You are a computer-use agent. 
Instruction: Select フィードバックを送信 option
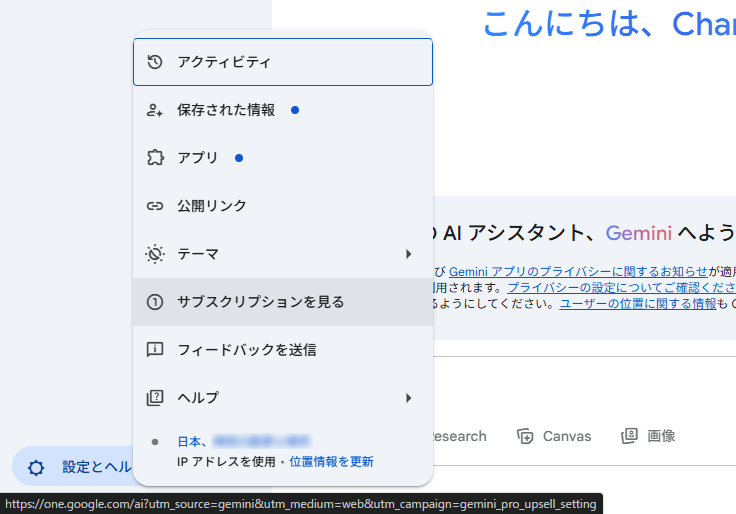pos(283,350)
